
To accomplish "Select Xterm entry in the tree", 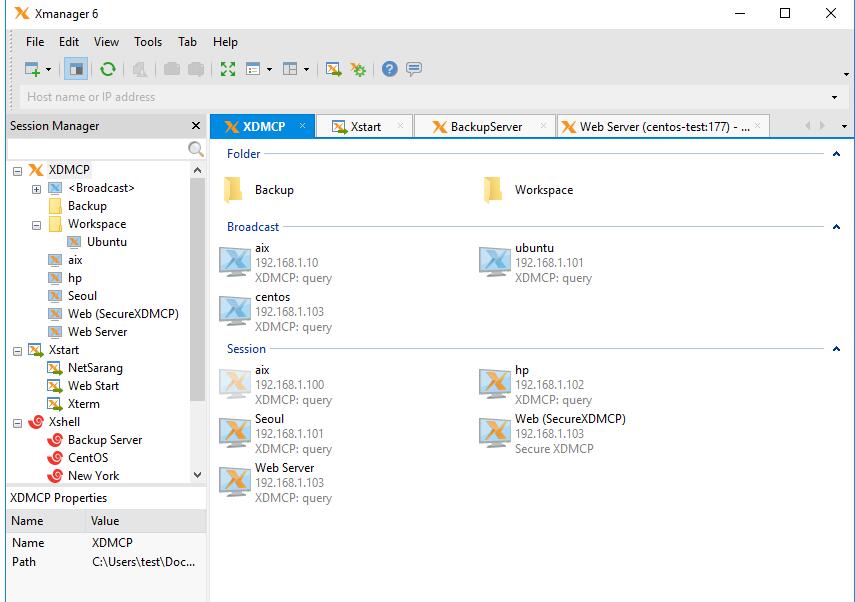I will 84,404.
